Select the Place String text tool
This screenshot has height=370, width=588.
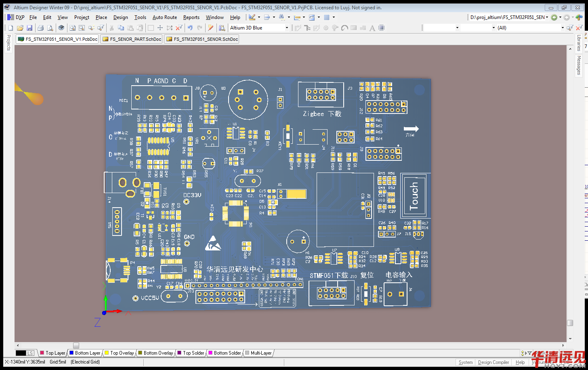(372, 28)
